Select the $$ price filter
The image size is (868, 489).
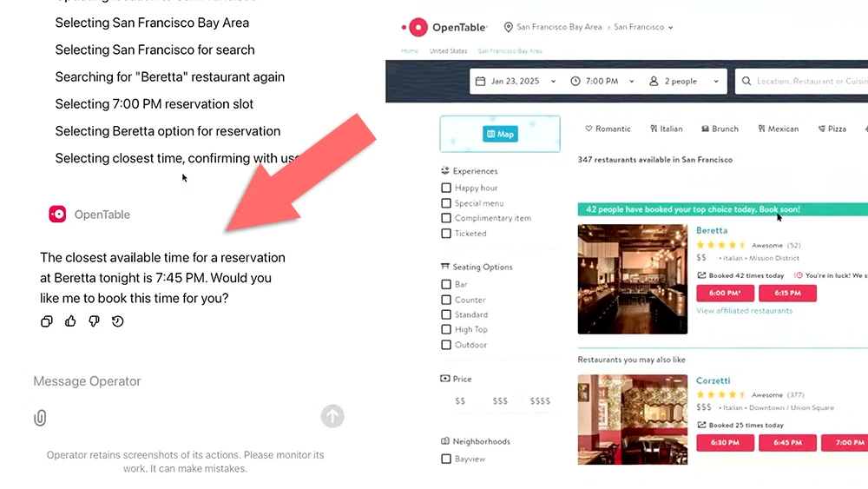pos(460,401)
